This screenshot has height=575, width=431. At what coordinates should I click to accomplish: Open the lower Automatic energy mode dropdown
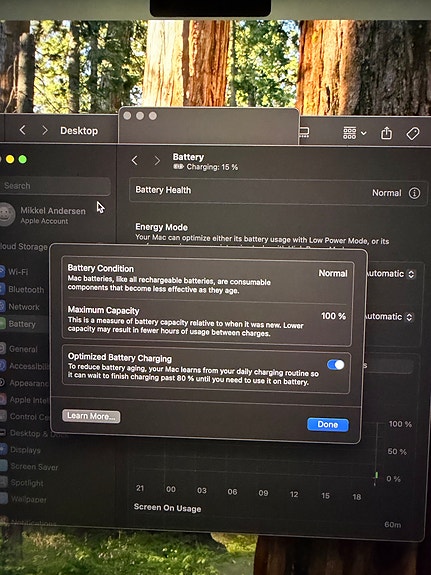[x=390, y=316]
